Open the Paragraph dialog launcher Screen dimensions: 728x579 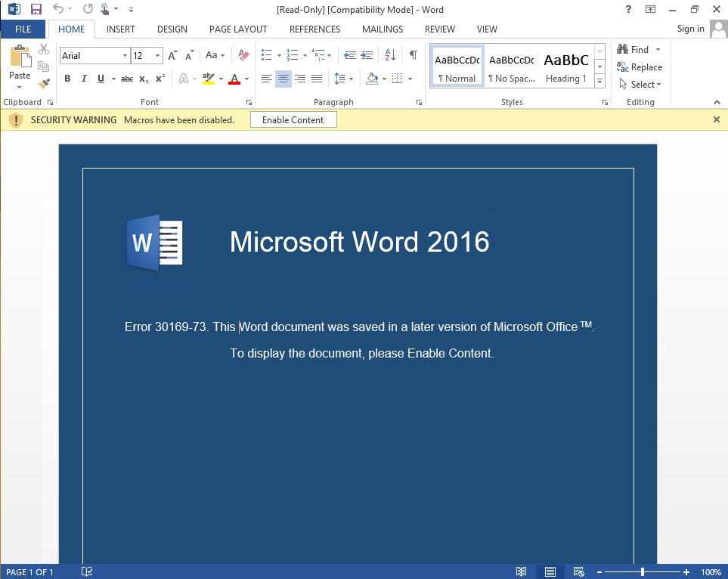(419, 102)
